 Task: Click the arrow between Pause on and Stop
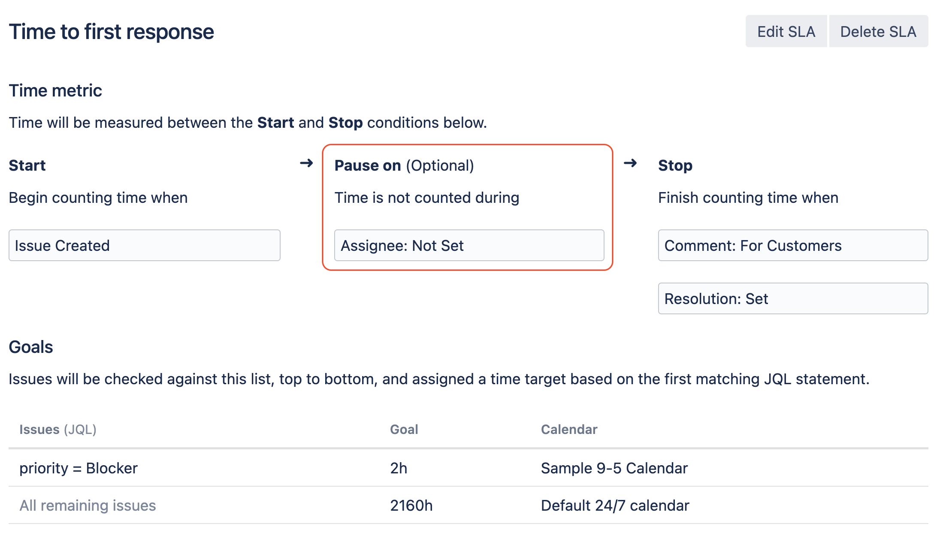[630, 163]
